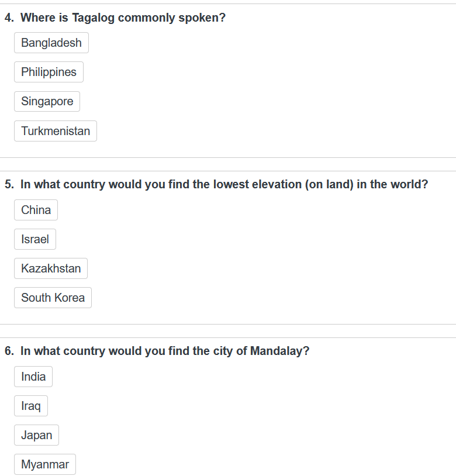The image size is (456, 476).
Task: Pick Singapore for question 4
Action: coord(47,101)
